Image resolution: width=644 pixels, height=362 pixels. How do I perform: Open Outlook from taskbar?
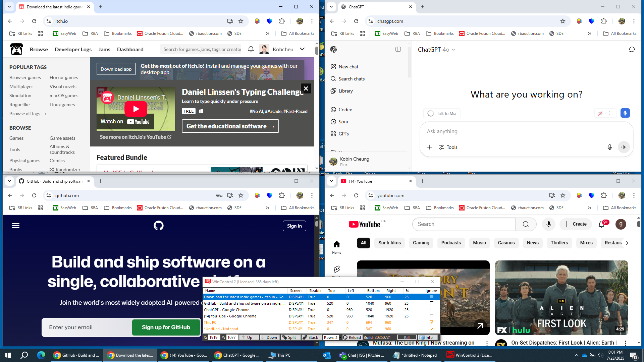tap(327, 355)
